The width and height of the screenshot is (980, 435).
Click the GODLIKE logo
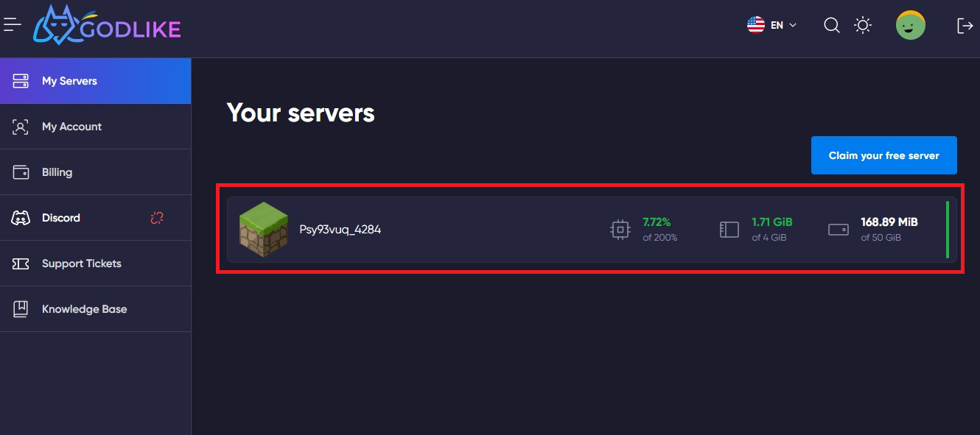click(x=108, y=26)
